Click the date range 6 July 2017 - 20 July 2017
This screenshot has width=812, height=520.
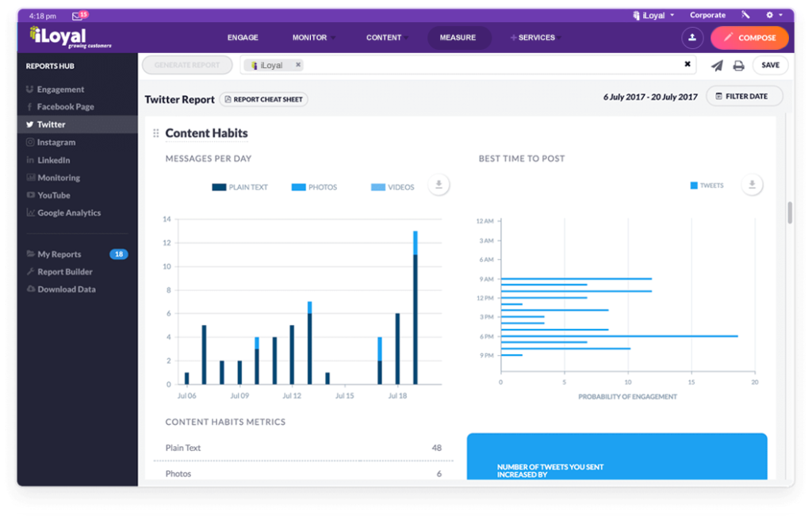(x=650, y=97)
